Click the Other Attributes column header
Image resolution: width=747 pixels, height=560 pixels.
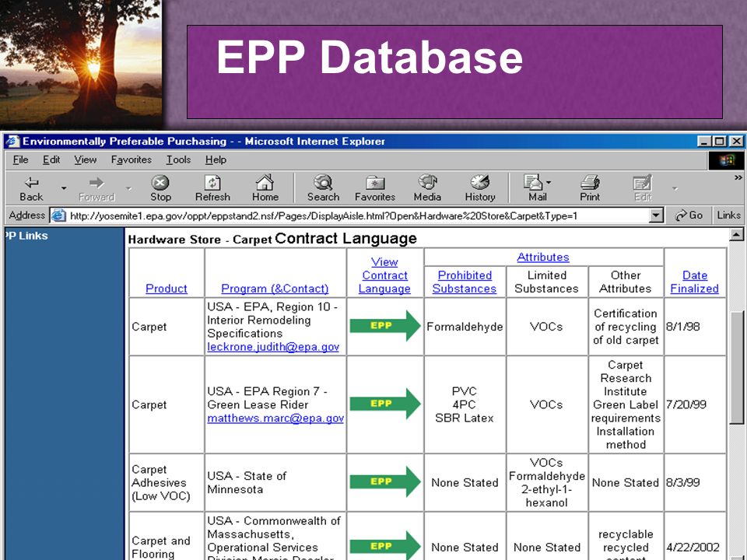(x=626, y=282)
